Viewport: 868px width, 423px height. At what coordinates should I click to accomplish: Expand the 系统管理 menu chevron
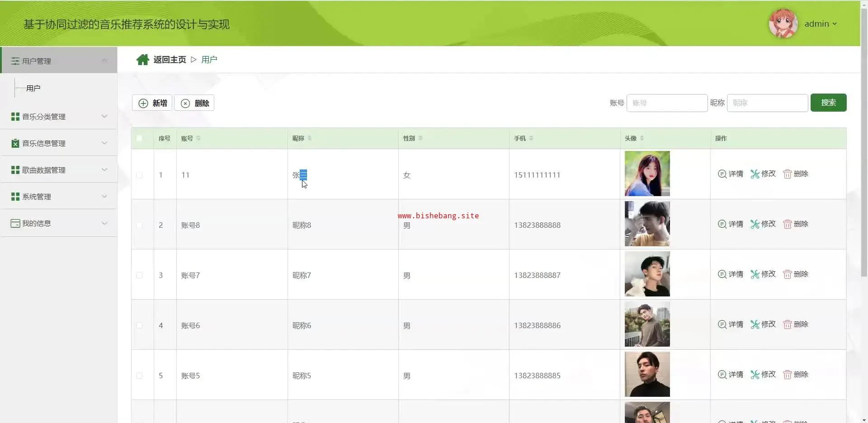[104, 196]
